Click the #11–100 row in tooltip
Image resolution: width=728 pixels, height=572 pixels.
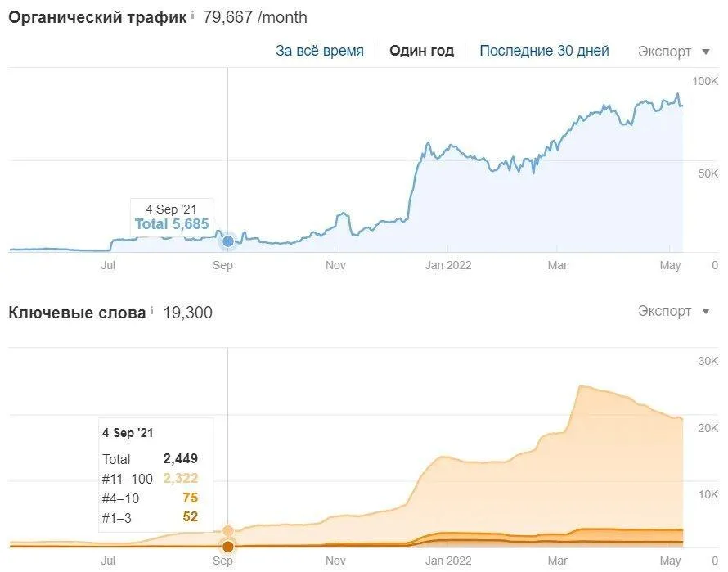(150, 479)
